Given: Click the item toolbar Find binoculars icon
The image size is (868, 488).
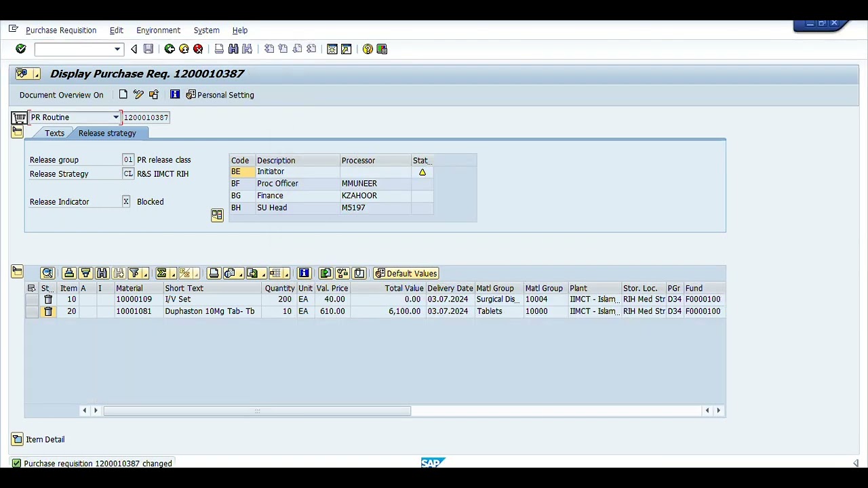Looking at the screenshot, I should point(102,273).
